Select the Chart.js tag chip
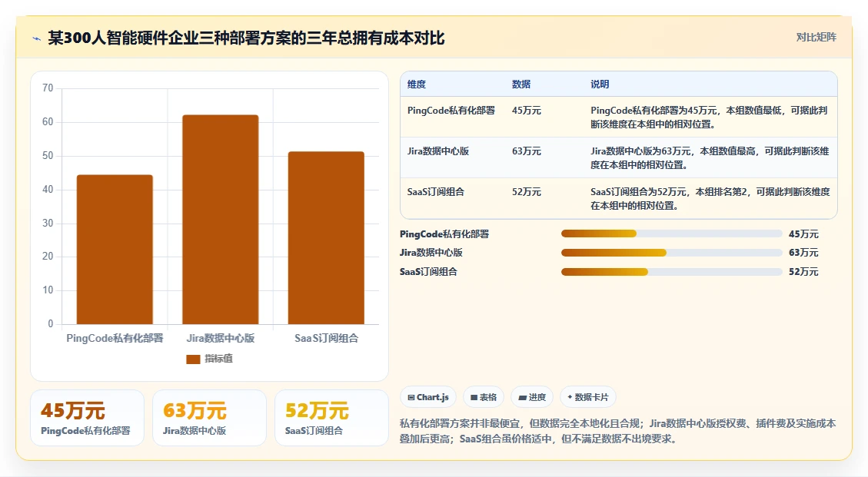 click(428, 397)
